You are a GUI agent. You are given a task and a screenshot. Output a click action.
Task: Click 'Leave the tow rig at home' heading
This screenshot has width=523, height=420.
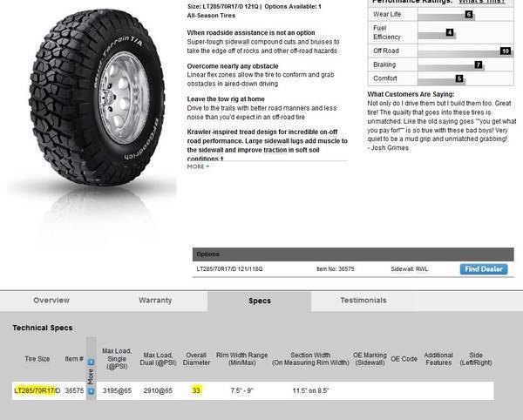[x=226, y=99]
